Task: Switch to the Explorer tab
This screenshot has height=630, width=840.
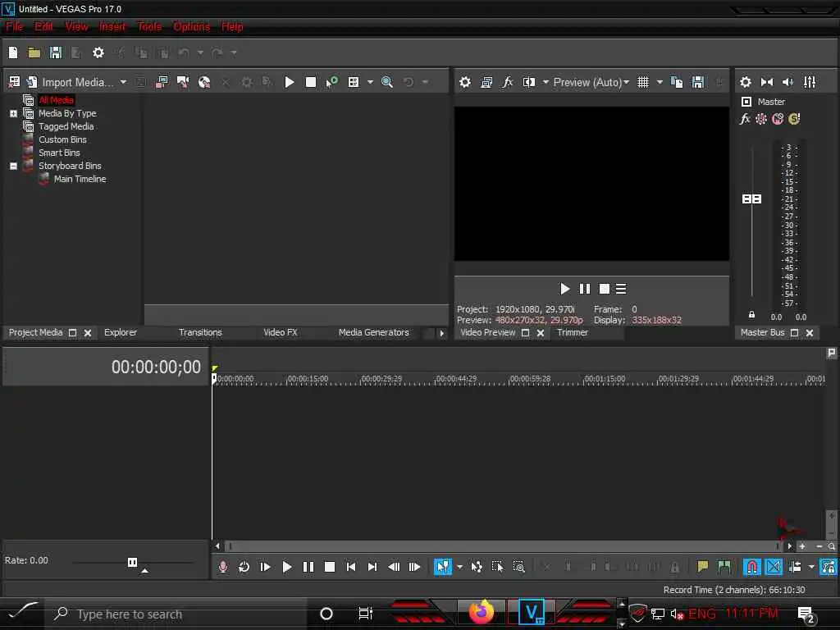Action: (x=121, y=333)
